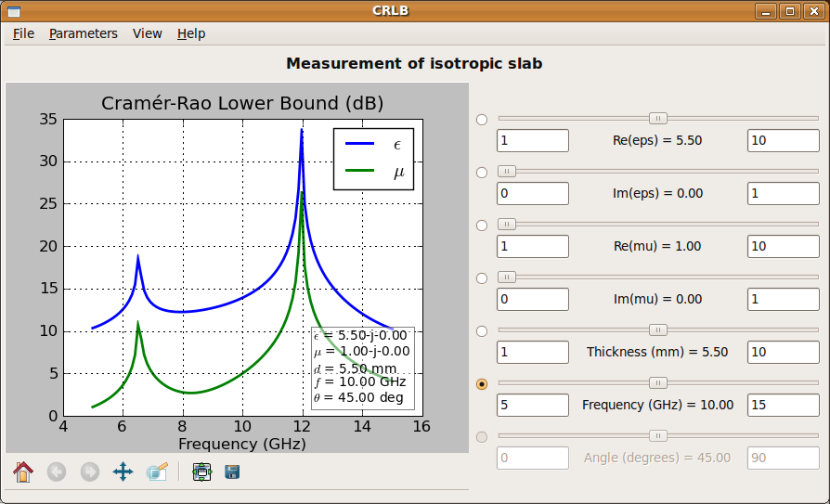Image resolution: width=830 pixels, height=504 pixels.
Task: Click the Re(mu) minimum value field
Action: (x=533, y=247)
